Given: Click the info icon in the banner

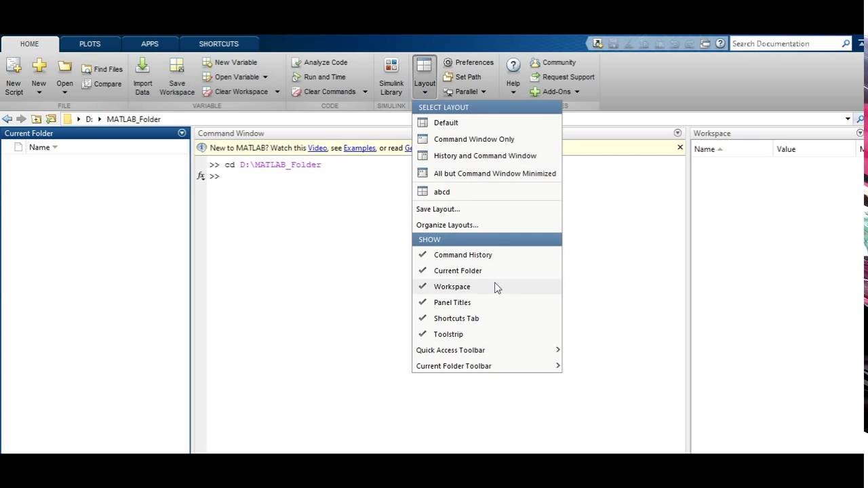Looking at the screenshot, I should coord(201,148).
